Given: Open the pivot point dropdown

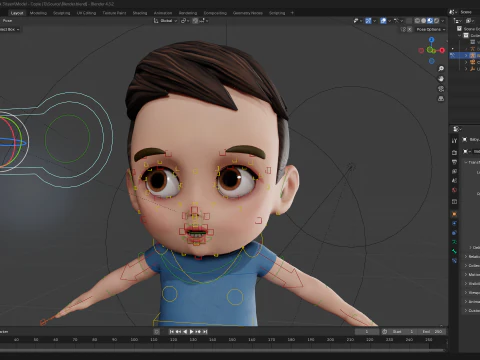Looking at the screenshot, I should click(x=184, y=21).
